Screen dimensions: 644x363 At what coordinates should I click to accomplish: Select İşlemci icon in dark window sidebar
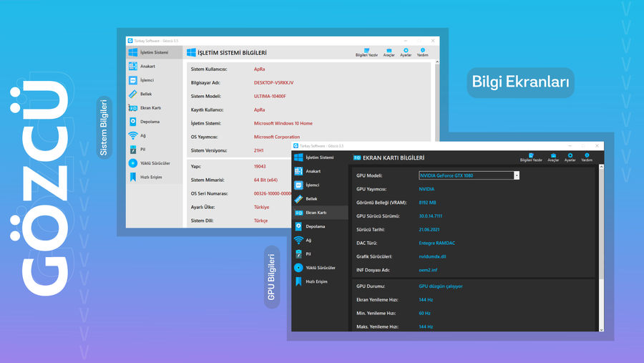(298, 185)
